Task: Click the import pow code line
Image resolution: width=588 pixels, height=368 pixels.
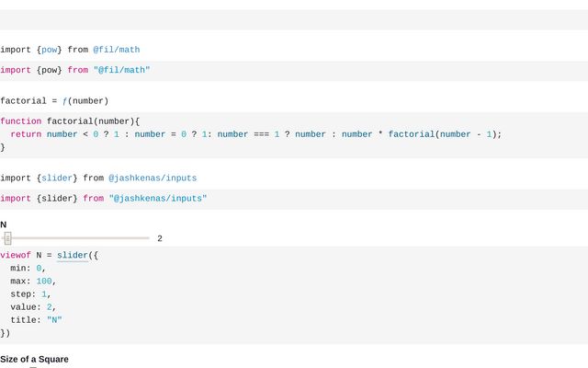Action: (x=75, y=70)
